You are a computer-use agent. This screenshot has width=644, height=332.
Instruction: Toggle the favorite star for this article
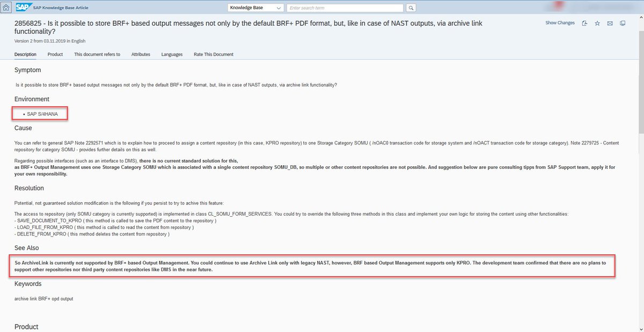pyautogui.click(x=597, y=23)
